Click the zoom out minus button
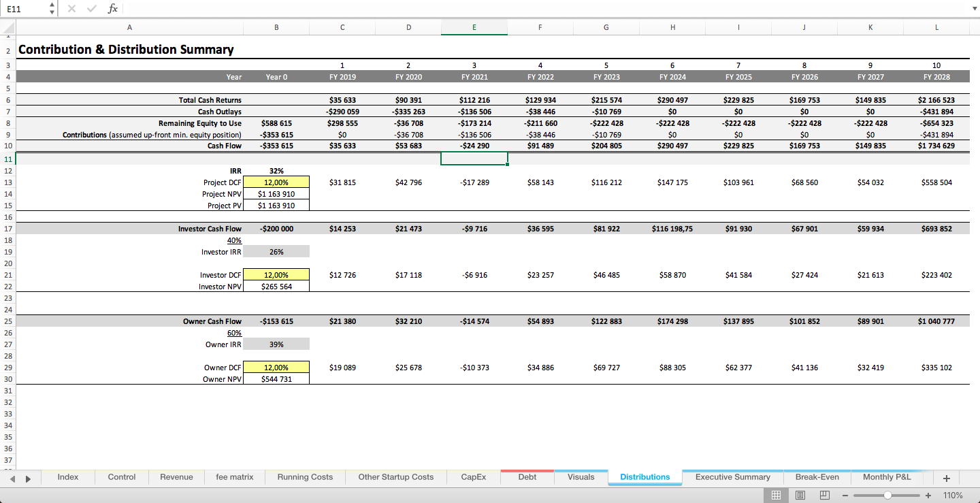Image resolution: width=980 pixels, height=503 pixels. click(845, 495)
